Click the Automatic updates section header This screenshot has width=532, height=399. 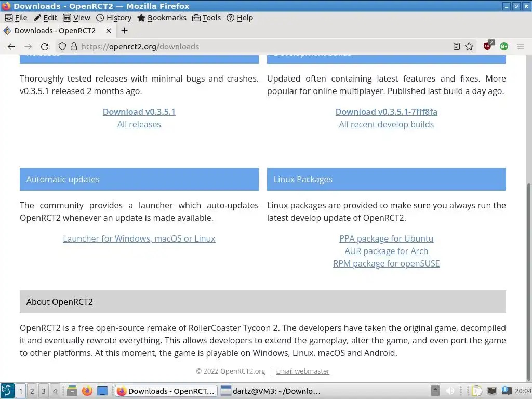tap(139, 179)
